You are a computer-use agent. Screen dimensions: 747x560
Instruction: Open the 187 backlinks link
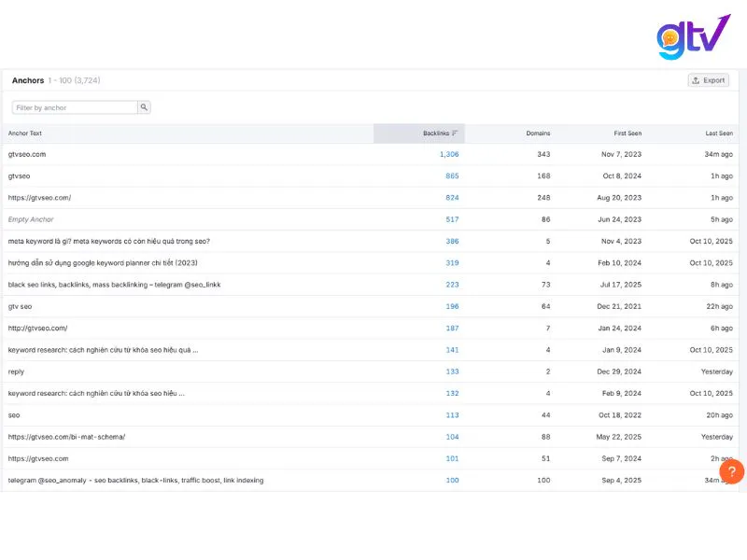(x=452, y=329)
